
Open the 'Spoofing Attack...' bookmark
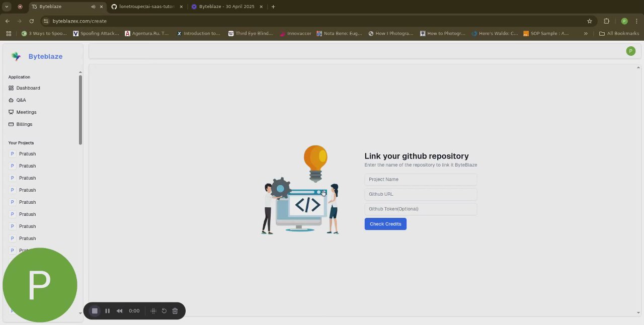coord(96,34)
